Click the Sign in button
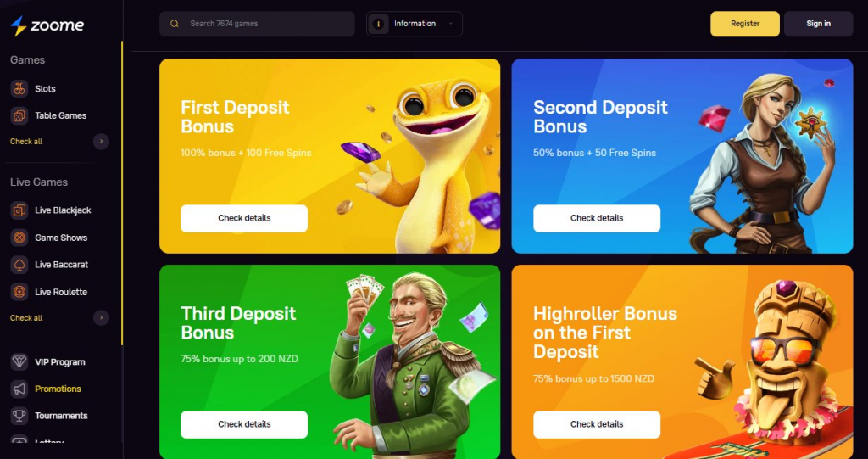This screenshot has width=868, height=459. [x=818, y=24]
